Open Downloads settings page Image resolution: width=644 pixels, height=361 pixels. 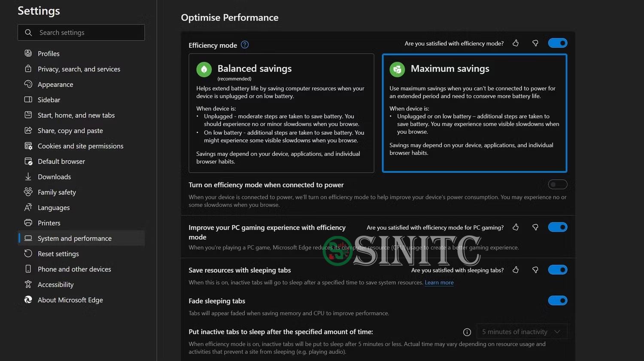(x=82, y=177)
